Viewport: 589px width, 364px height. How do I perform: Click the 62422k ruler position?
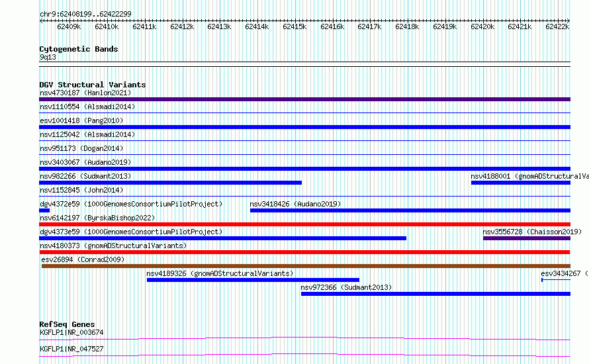click(x=557, y=26)
